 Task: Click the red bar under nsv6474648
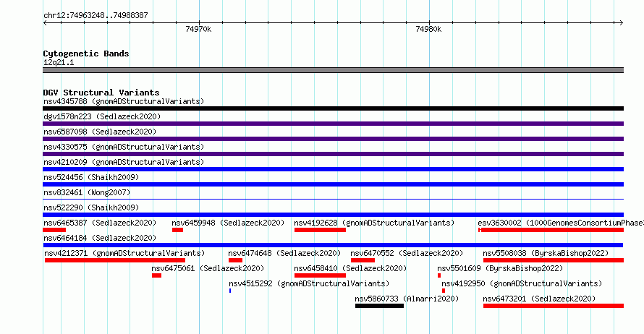tap(235, 260)
